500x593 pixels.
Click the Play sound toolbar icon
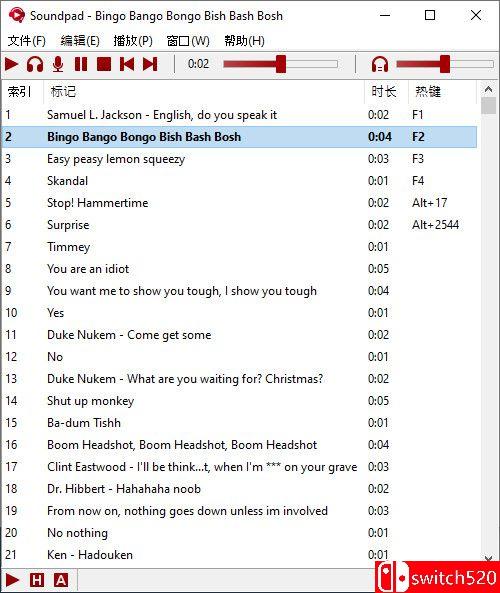pos(12,64)
